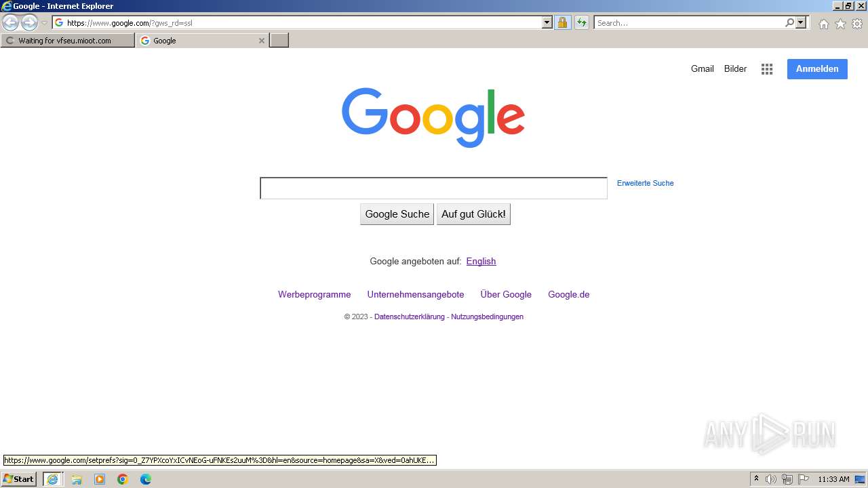Click the Google search input field
This screenshot has width=868, height=488.
(x=433, y=188)
